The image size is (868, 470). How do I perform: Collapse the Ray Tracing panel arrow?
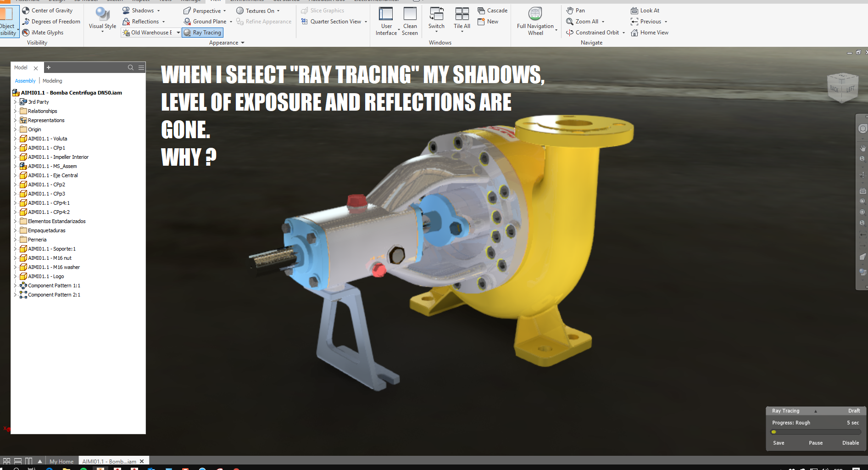[816, 411]
